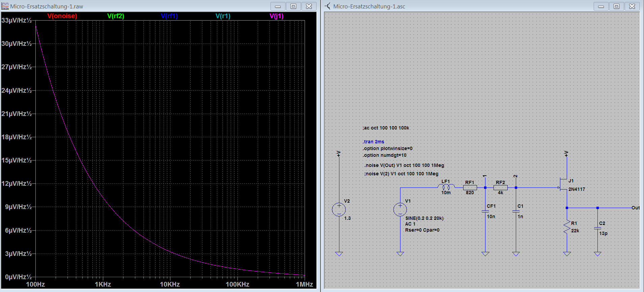Click the .option plotwinsize=0 directive
Viewport: 644px width, 292px height.
pyautogui.click(x=388, y=148)
